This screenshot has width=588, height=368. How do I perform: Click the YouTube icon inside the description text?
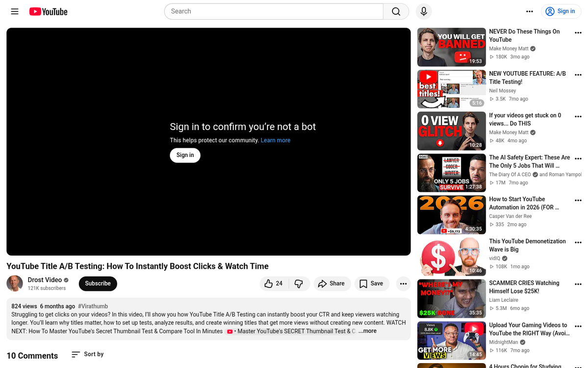pyautogui.click(x=230, y=331)
